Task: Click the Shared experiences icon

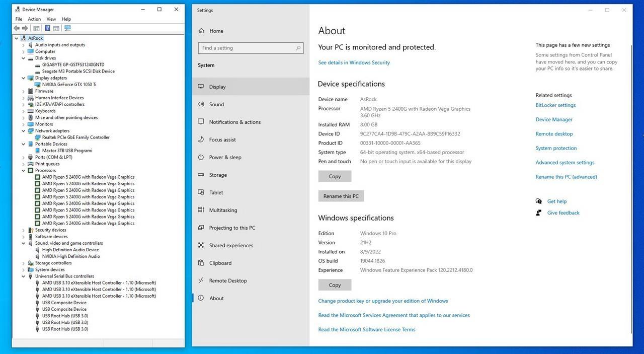Action: [201, 245]
